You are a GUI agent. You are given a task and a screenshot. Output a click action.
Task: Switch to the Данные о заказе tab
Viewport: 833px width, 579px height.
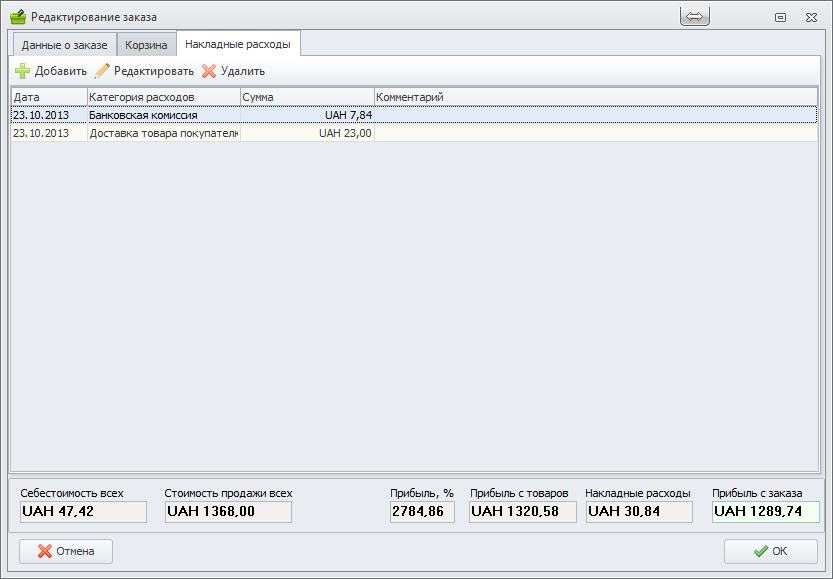tap(64, 45)
